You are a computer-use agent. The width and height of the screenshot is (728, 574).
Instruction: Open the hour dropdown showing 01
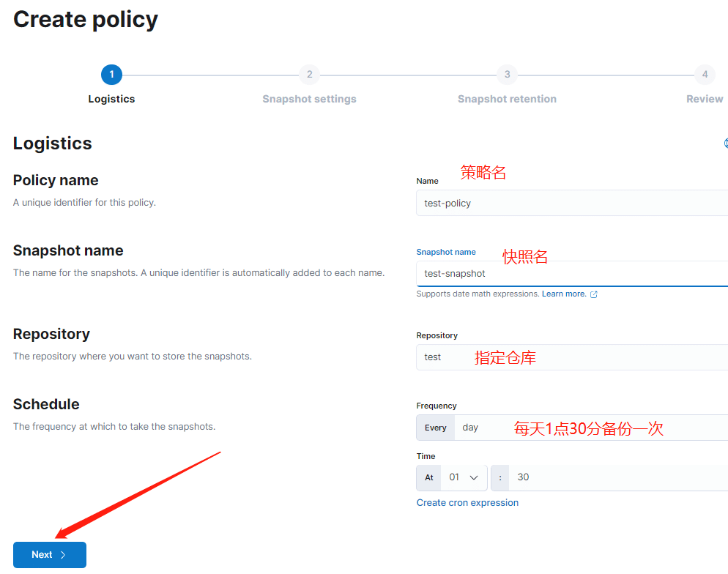pos(464,477)
